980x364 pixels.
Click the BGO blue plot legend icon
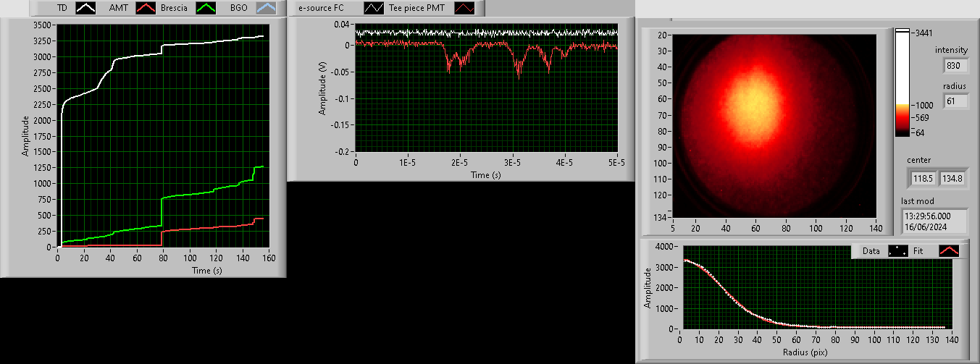click(x=267, y=8)
